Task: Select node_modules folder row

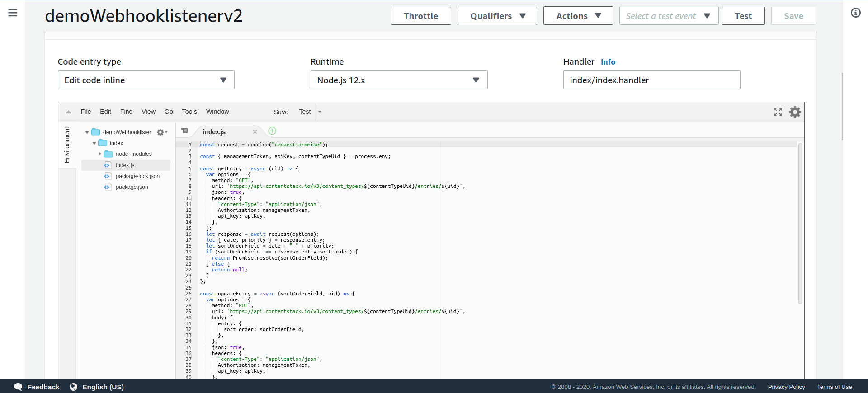Action: pos(126,154)
